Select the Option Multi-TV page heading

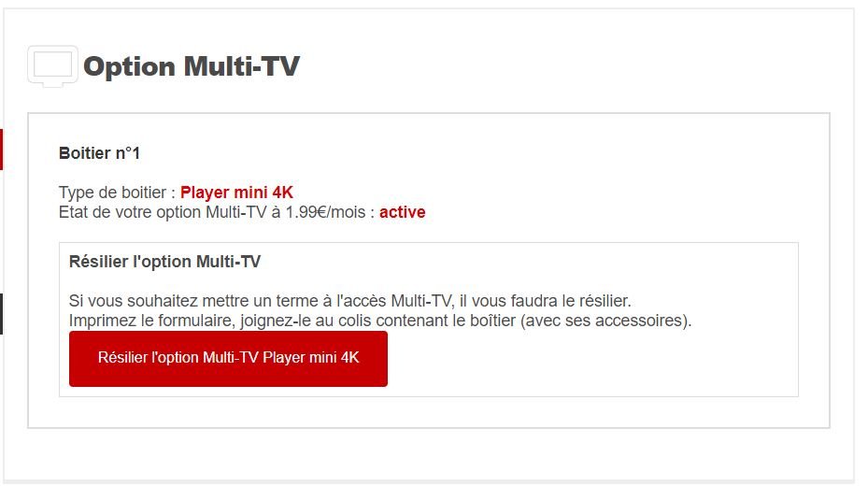[x=192, y=66]
